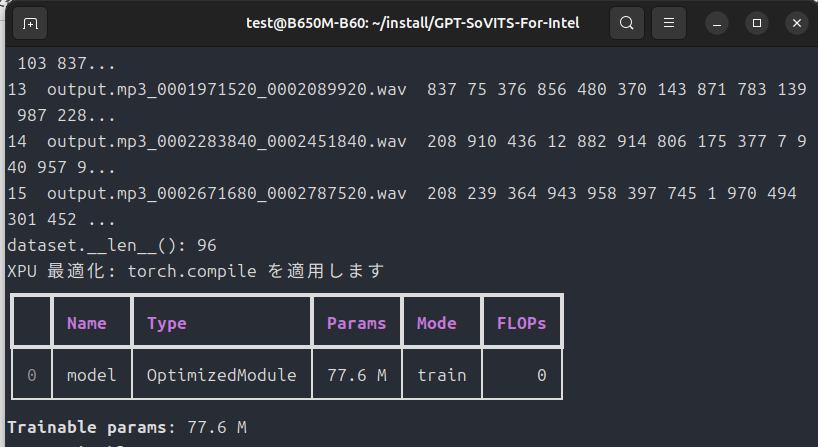The image size is (818, 447).
Task: Click the dataset.__len__() output line
Action: [112, 245]
